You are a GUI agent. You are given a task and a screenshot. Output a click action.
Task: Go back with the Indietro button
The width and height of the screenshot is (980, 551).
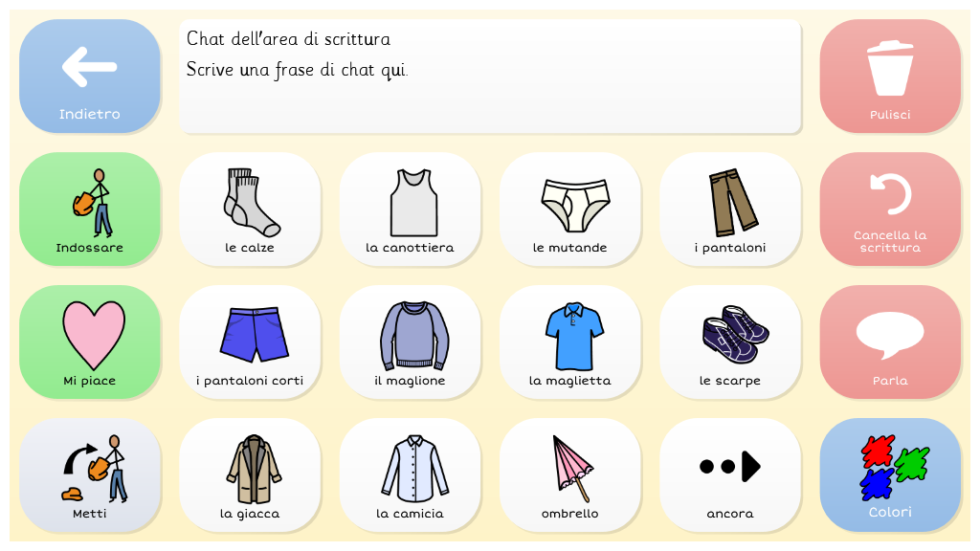coord(90,77)
